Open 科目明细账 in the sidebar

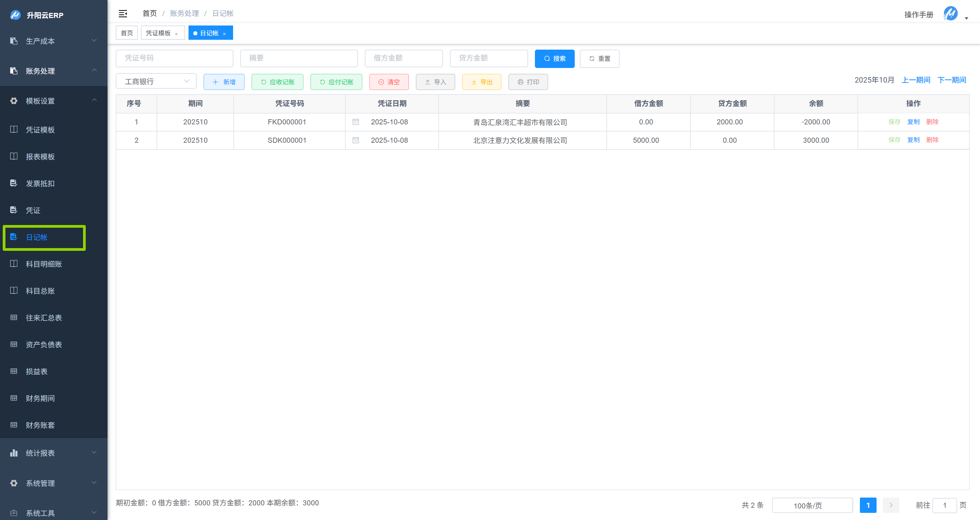44,264
